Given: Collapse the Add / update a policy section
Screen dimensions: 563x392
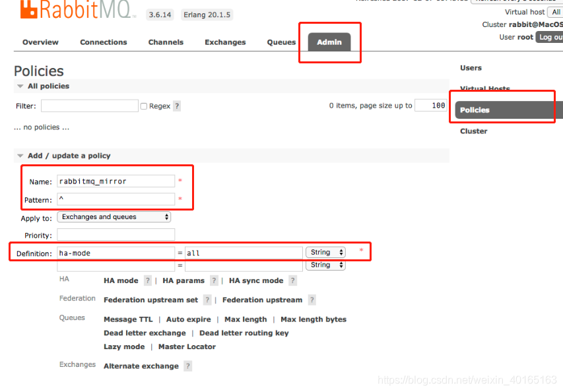Looking at the screenshot, I should click(21, 155).
